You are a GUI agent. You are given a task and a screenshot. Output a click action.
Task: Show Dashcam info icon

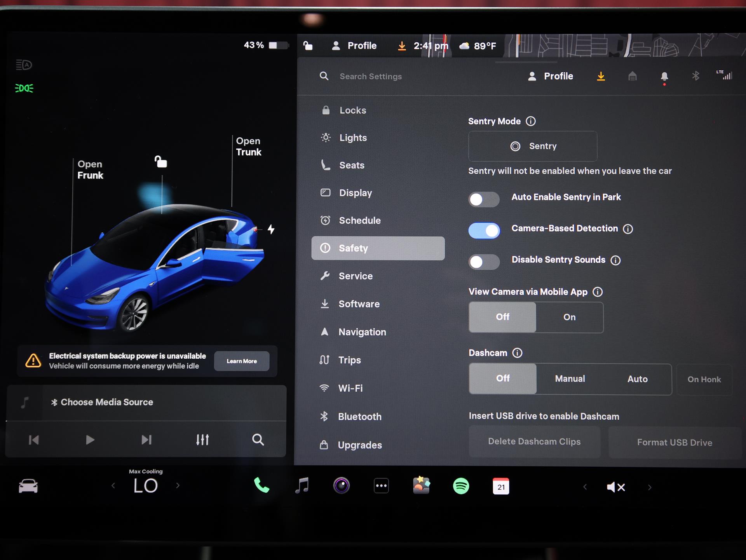tap(517, 353)
